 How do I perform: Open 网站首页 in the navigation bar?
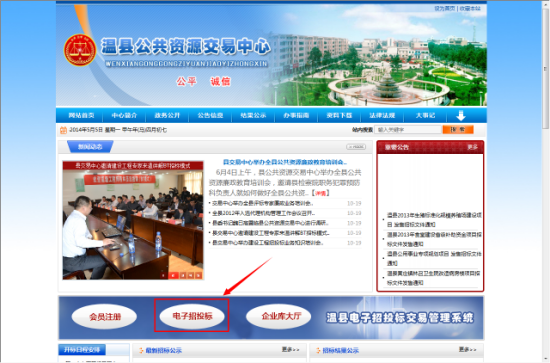pos(81,115)
